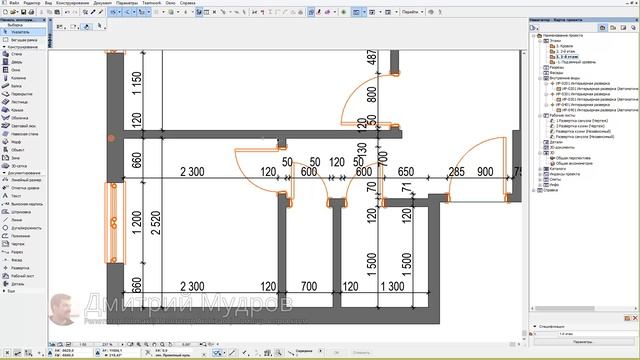Select the Разрез (Section) tool
This screenshot has height=360, width=640.
pyautogui.click(x=23, y=252)
